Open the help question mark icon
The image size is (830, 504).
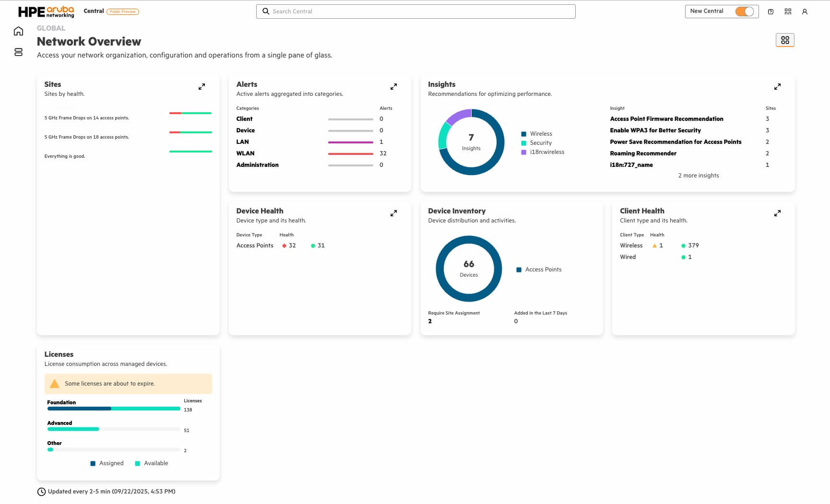[x=771, y=12]
